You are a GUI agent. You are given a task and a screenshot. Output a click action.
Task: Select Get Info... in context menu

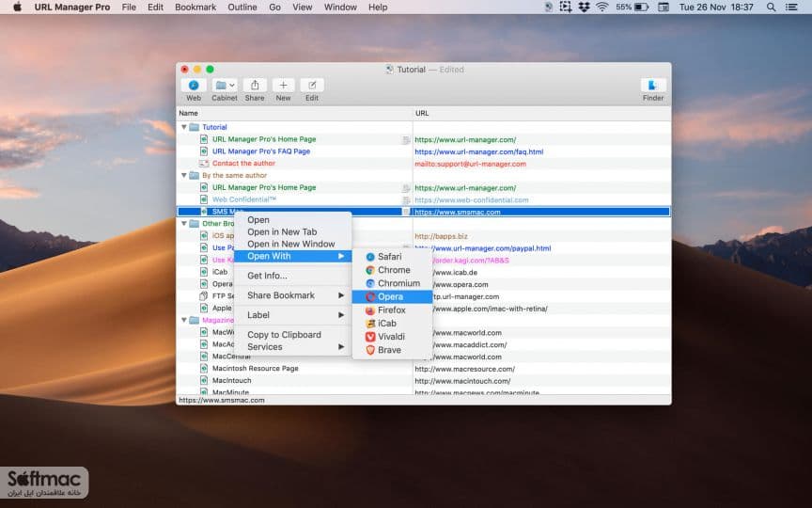coord(292,276)
